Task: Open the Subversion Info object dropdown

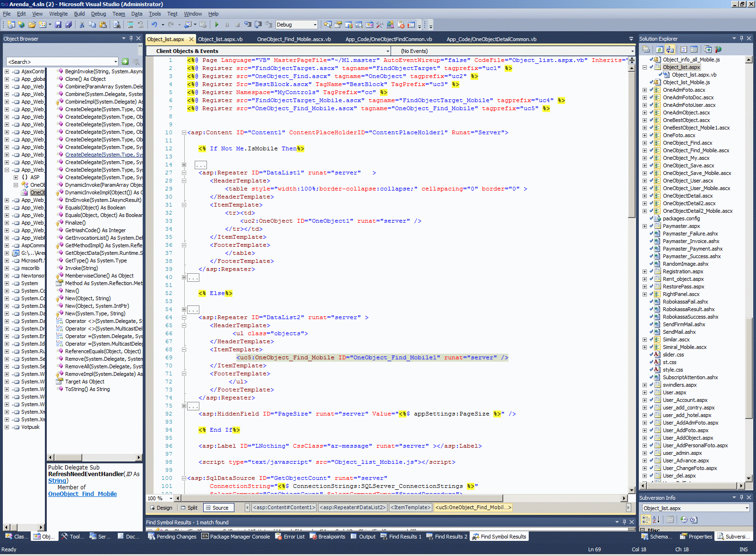Action: (747, 508)
